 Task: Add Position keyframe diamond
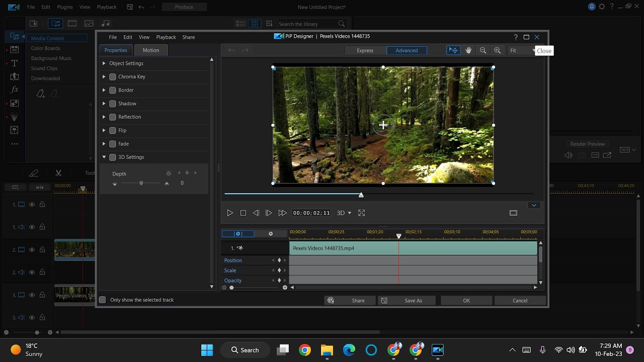coord(279,260)
